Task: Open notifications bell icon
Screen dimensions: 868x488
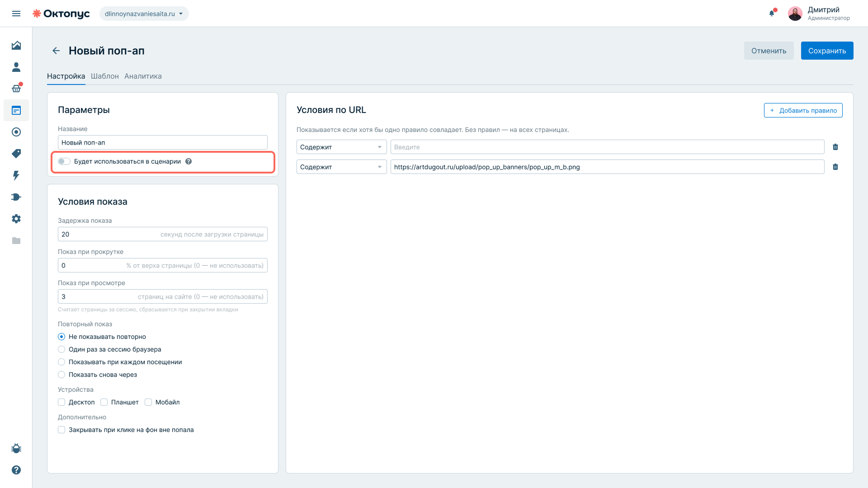Action: point(772,13)
